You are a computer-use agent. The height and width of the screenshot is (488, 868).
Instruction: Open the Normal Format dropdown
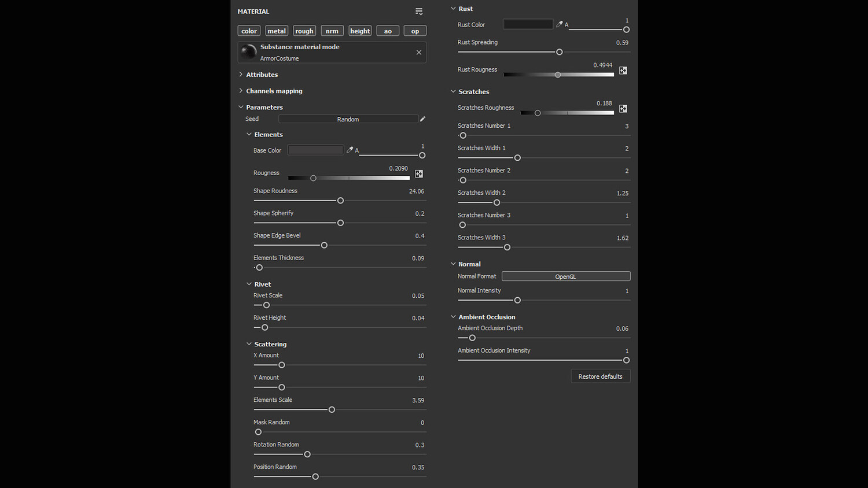point(565,276)
